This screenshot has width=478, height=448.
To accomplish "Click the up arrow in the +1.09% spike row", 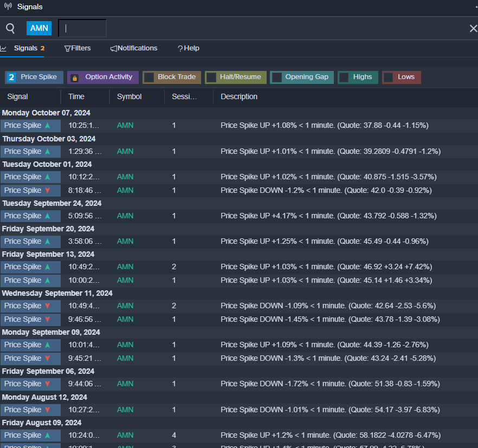I will [48, 345].
